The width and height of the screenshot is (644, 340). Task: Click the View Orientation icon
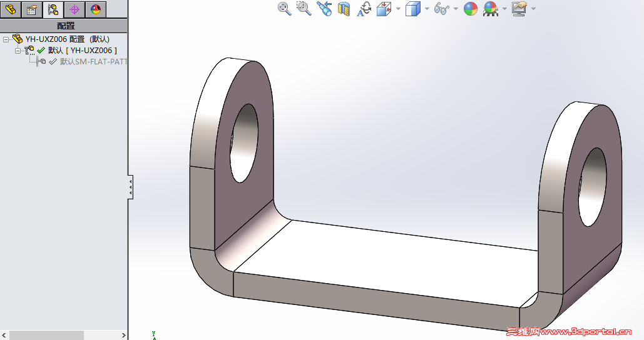point(384,9)
